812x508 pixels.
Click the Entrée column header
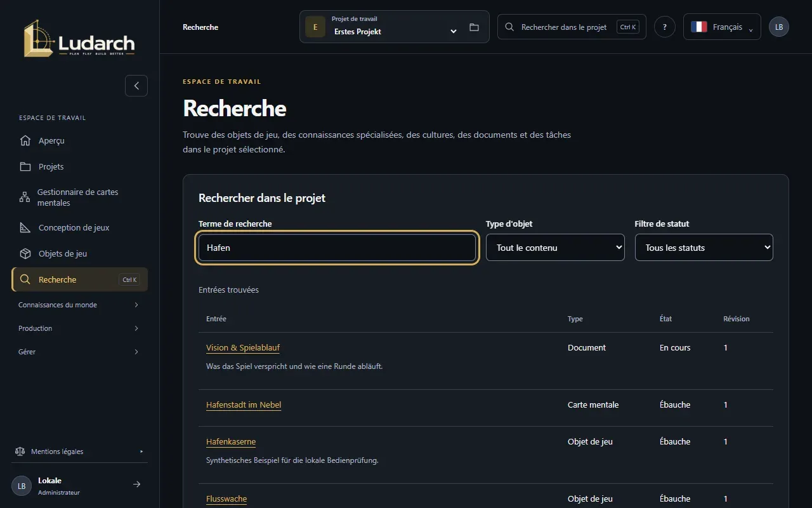pyautogui.click(x=216, y=319)
